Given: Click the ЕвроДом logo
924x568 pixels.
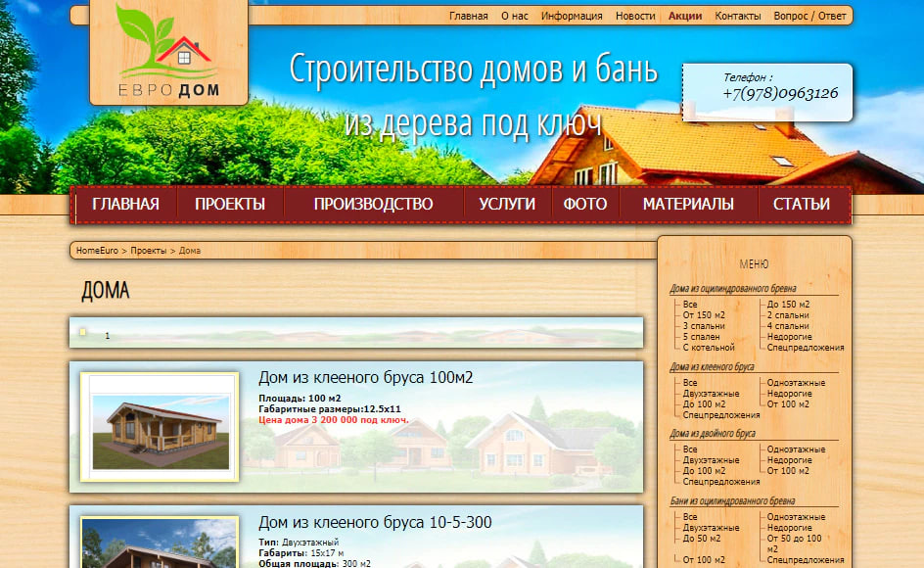Looking at the screenshot, I should click(x=168, y=52).
